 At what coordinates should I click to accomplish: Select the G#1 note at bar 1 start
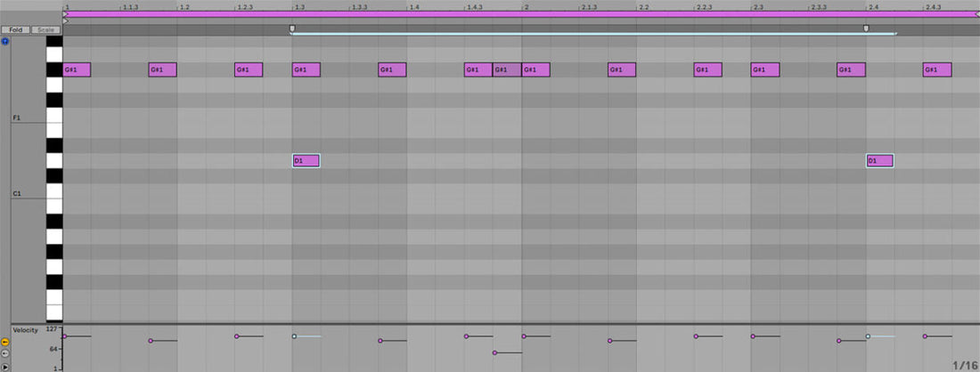click(x=77, y=69)
